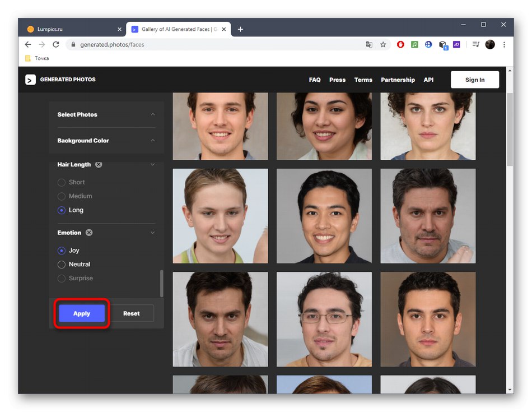Open the green music note extension
532x412 pixels.
coord(414,44)
